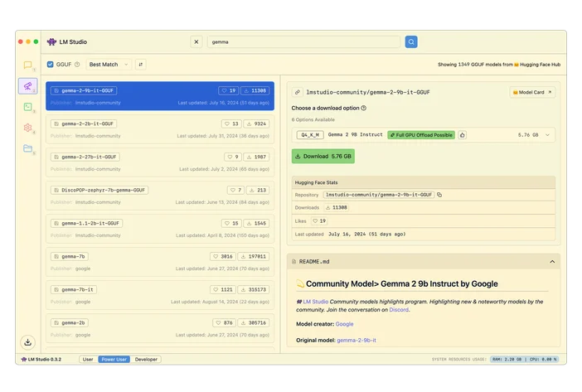Click the settings gear icon in the sidebar

click(x=27, y=128)
